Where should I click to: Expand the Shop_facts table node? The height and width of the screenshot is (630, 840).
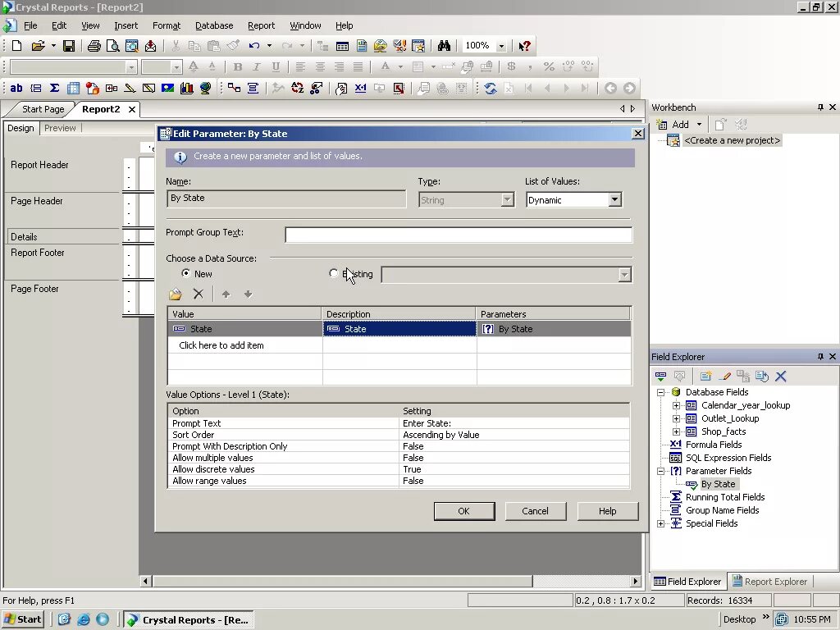(676, 431)
